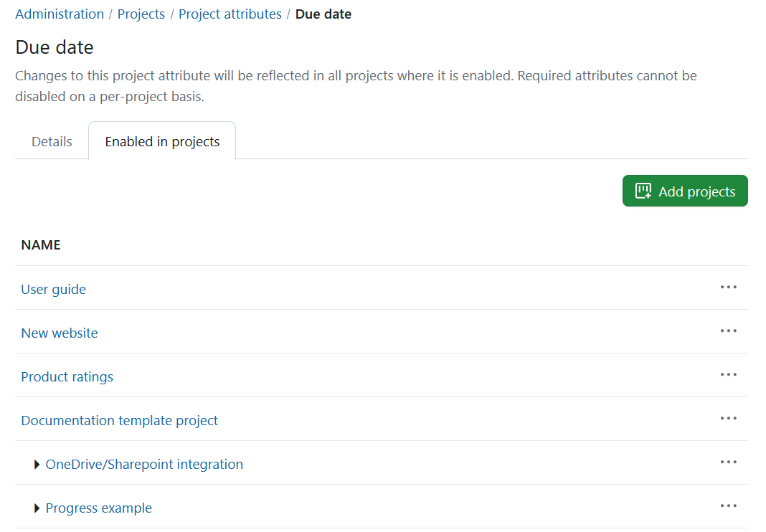Open the Documentation template project
Screen dimensions: 766x532
tap(119, 420)
